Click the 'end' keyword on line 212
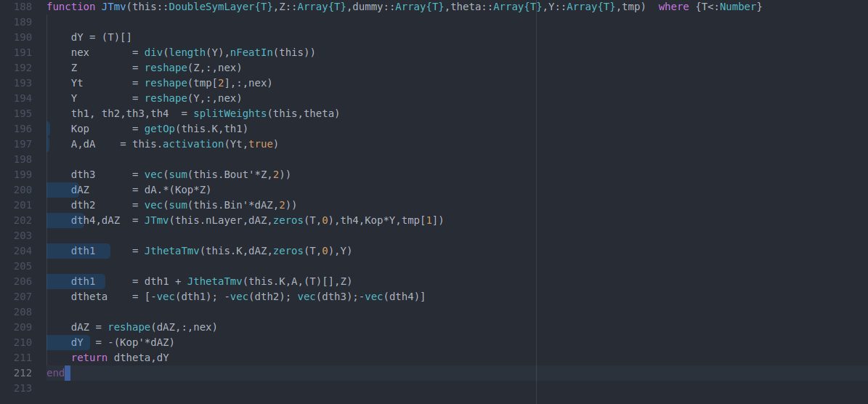Screen dimensions: 868x404 [x=56, y=373]
